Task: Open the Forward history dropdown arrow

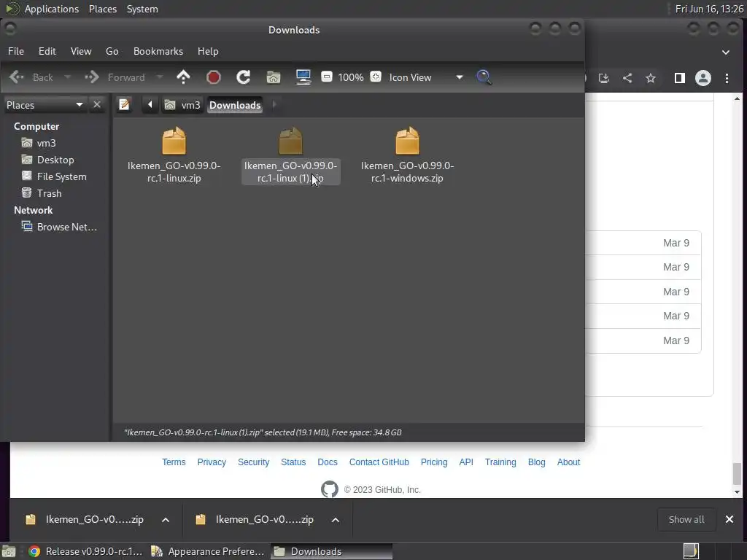Action: click(x=160, y=77)
